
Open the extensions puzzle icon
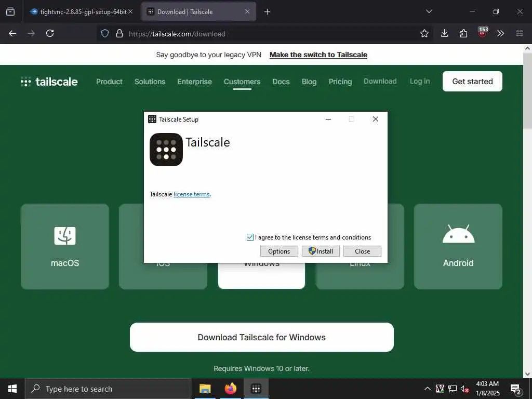point(463,33)
